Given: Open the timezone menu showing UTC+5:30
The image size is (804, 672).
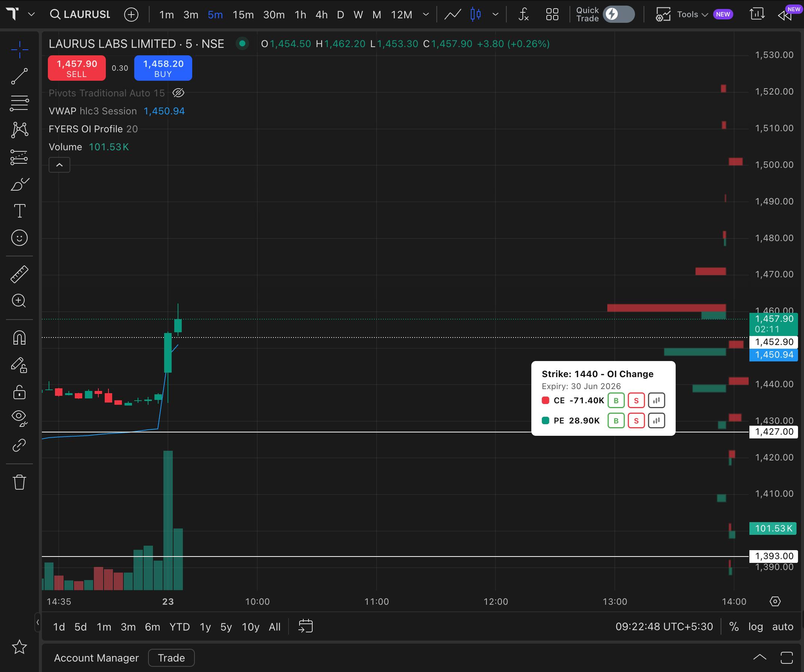Looking at the screenshot, I should point(664,626).
